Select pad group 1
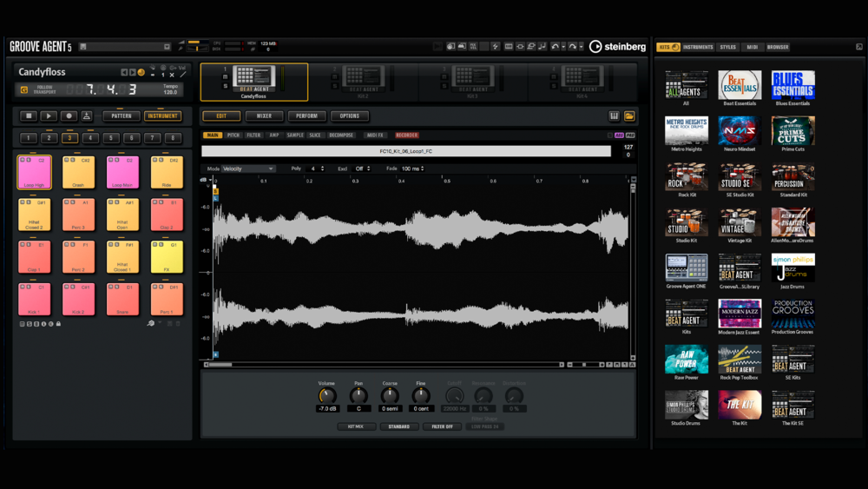The image size is (868, 489). (x=29, y=138)
